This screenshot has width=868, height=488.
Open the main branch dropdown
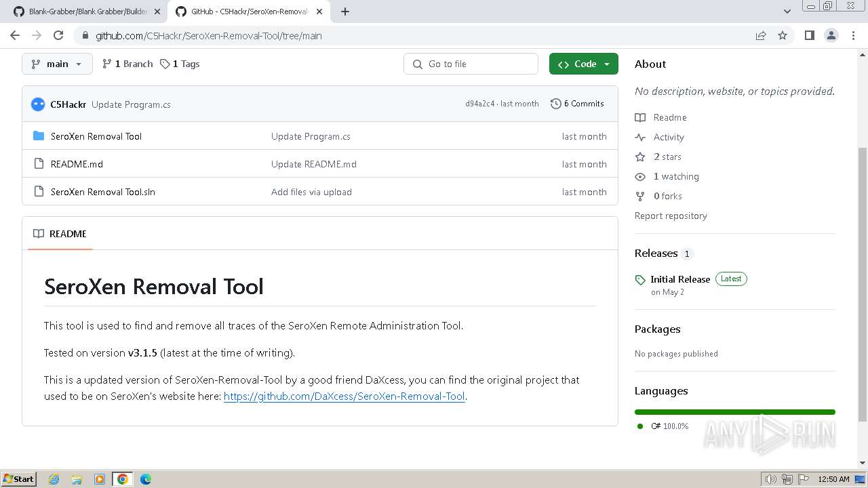(x=57, y=64)
